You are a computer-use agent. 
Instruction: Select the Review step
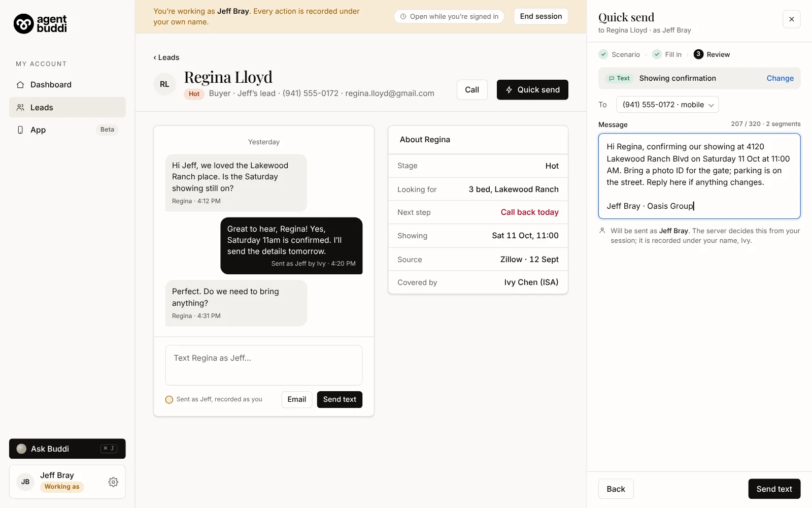(x=712, y=54)
